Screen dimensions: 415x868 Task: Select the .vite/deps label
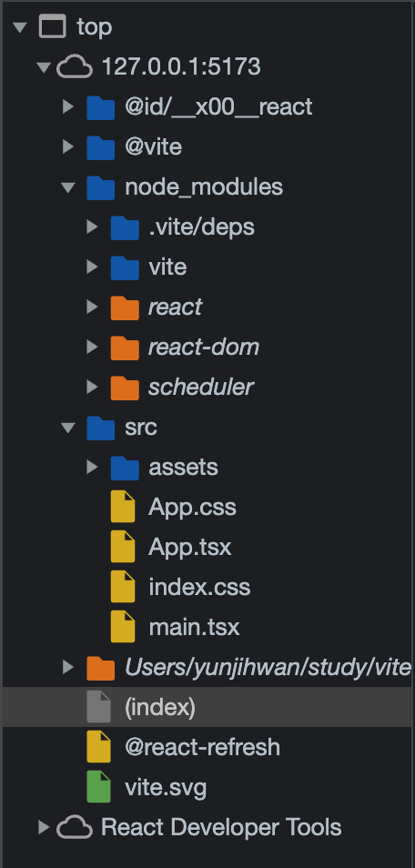point(202,227)
